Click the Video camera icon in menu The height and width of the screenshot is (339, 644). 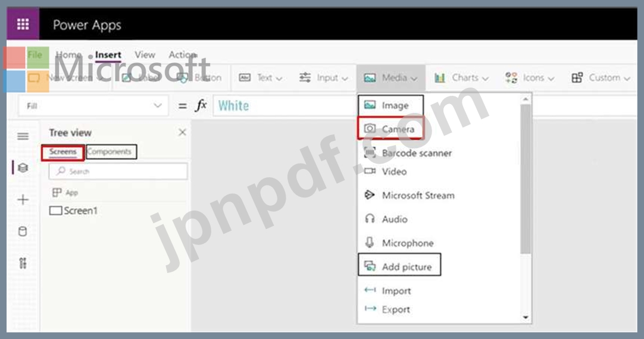pyautogui.click(x=370, y=171)
